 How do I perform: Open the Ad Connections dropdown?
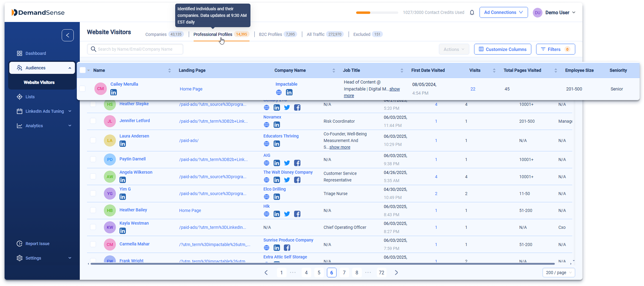tap(504, 12)
